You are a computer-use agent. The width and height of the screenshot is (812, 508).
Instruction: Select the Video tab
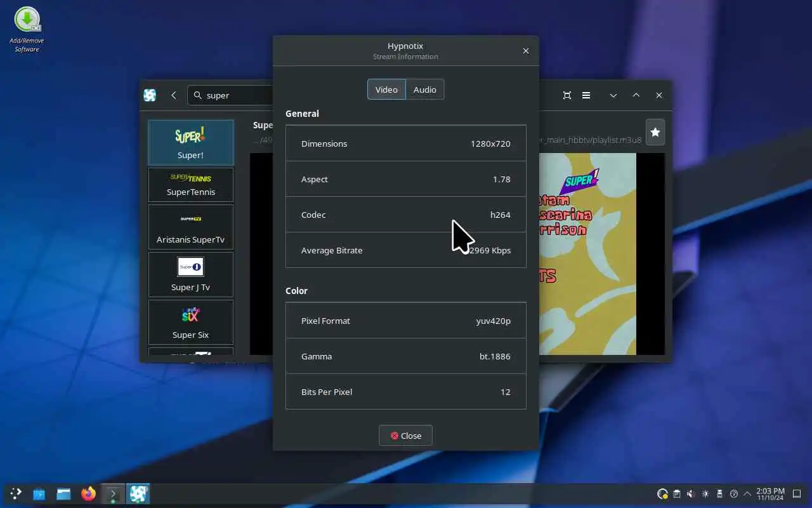click(x=386, y=90)
